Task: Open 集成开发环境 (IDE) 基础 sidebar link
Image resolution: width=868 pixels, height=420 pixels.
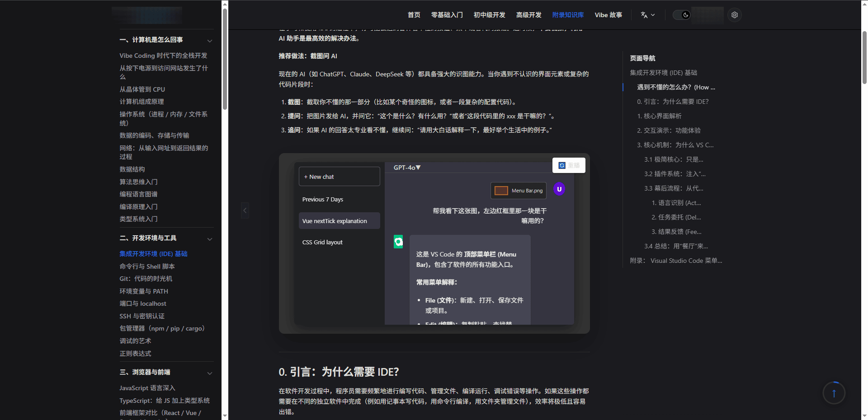Action: point(153,254)
